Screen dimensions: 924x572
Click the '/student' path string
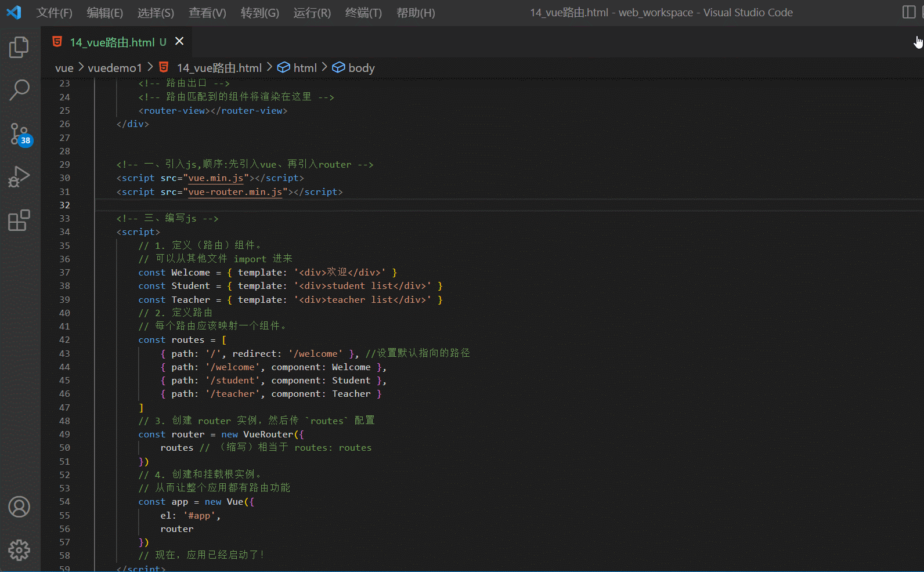pyautogui.click(x=232, y=381)
